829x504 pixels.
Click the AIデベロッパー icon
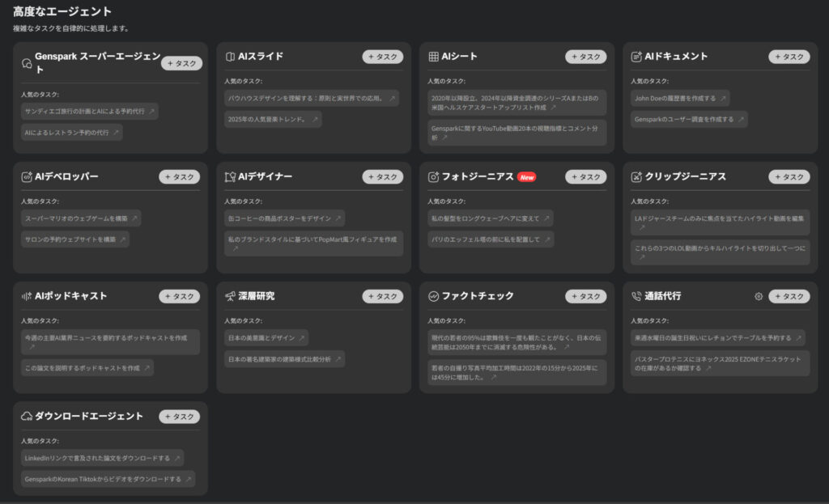tap(27, 176)
